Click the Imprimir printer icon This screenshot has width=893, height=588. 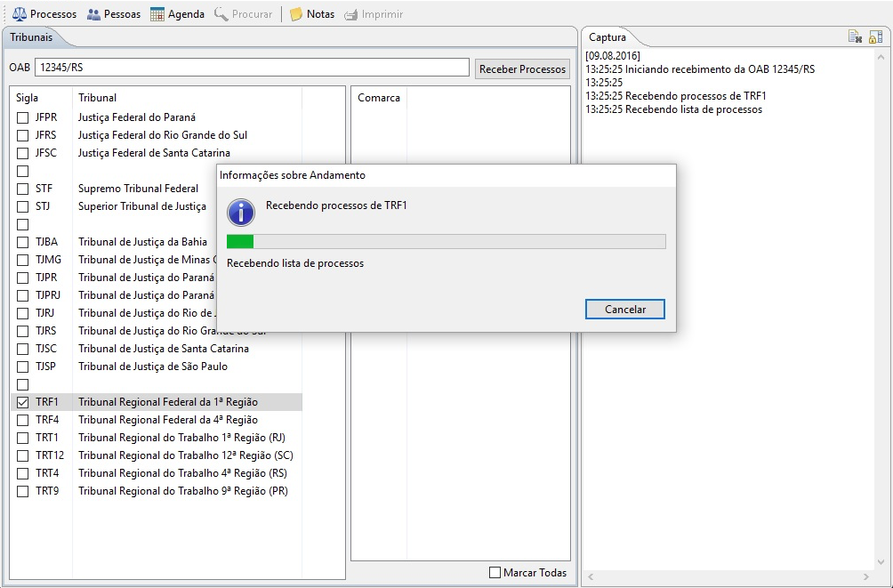[373, 14]
